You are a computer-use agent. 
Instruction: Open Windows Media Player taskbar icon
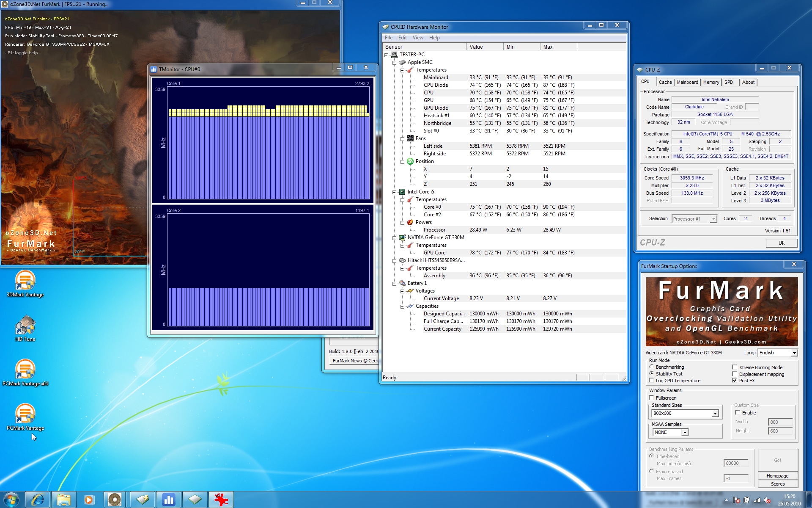coord(89,500)
